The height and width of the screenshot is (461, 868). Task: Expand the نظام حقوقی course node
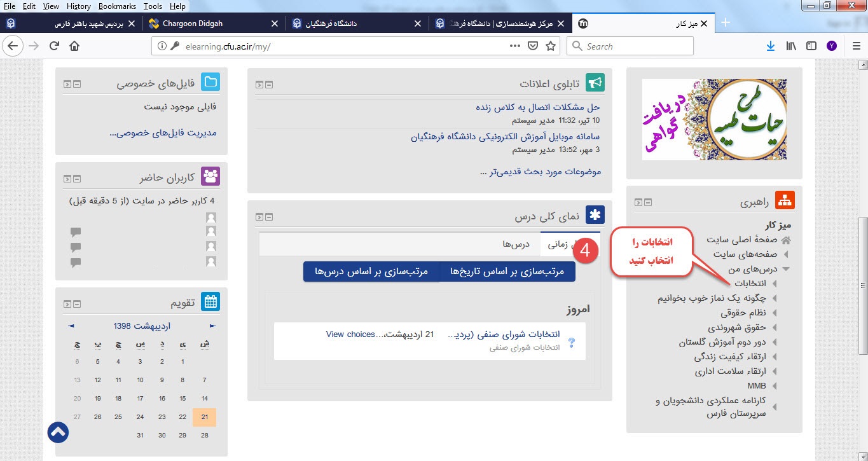tap(774, 313)
